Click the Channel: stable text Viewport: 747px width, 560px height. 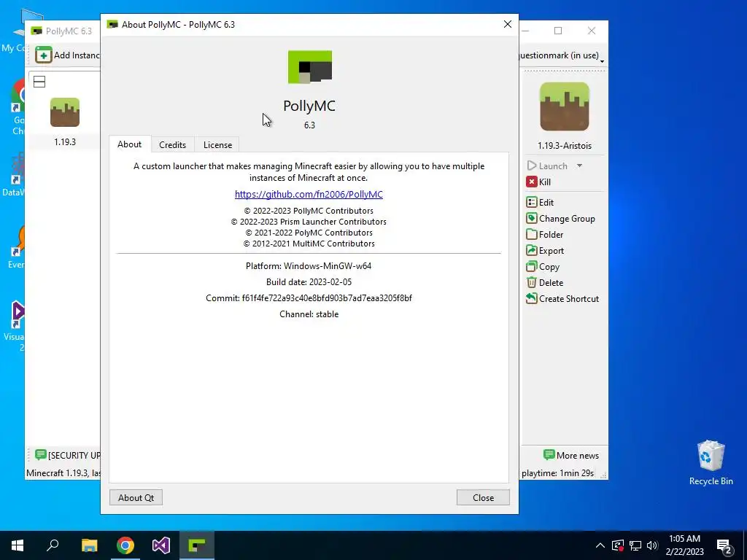309,314
